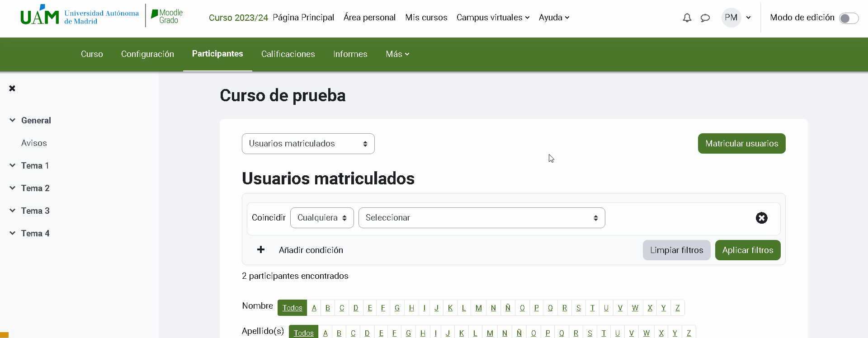Filter Nombre by letter Z
Image resolution: width=868 pixels, height=338 pixels.
coord(678,308)
